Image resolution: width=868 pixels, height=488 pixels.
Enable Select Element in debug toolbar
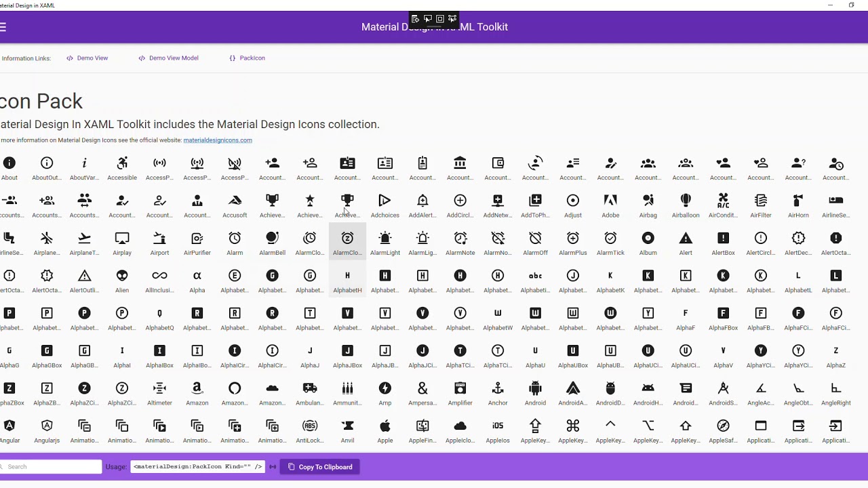click(x=427, y=19)
